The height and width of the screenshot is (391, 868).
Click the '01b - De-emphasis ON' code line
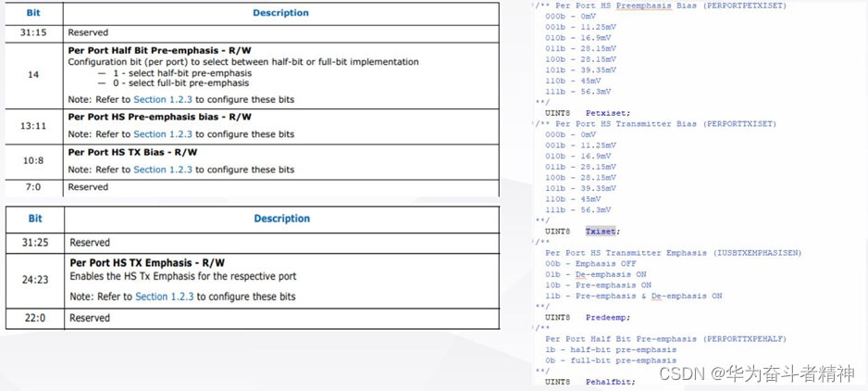point(596,274)
